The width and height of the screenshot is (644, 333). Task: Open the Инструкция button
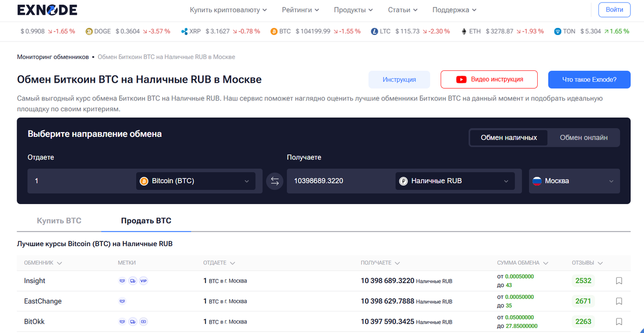(399, 79)
